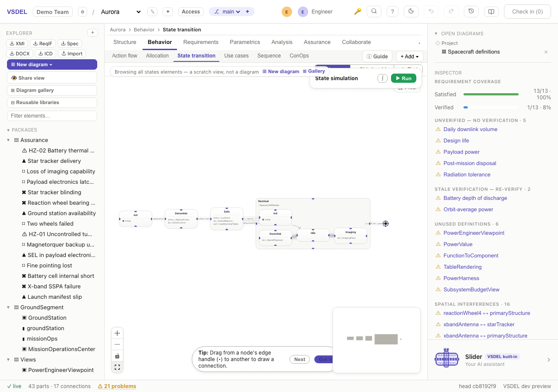Switch to the Parametrics tab
558x392 pixels.
245,42
